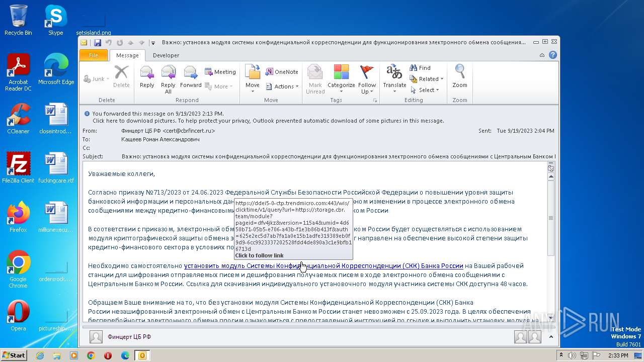Click the Next Item arrow in quick access
This screenshot has width=644, height=362.
click(x=141, y=43)
